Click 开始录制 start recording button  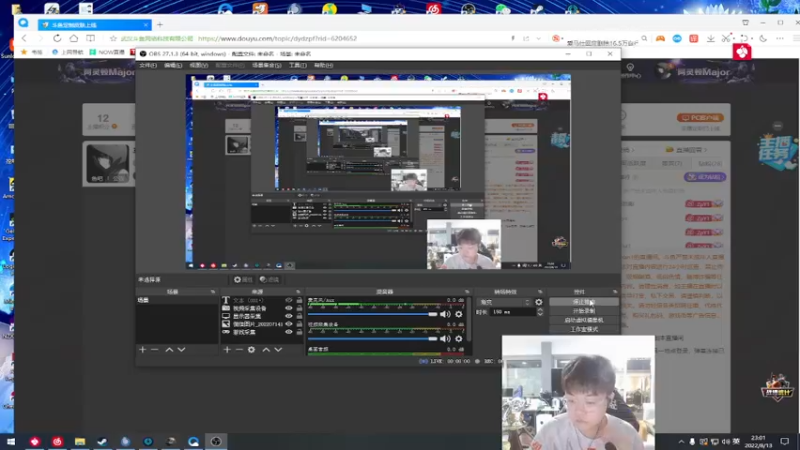click(584, 311)
